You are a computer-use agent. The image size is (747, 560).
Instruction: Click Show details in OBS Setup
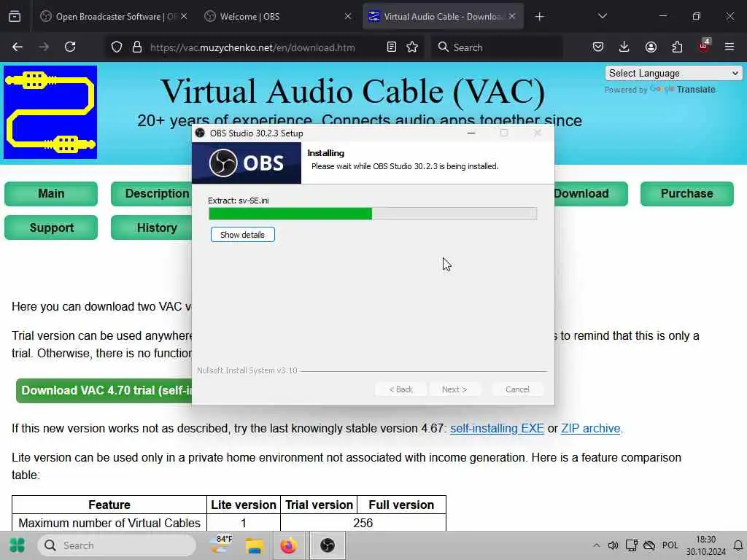[242, 235]
